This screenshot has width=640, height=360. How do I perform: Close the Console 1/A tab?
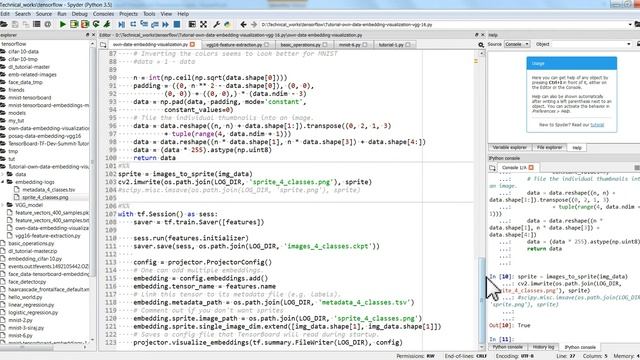point(531,167)
